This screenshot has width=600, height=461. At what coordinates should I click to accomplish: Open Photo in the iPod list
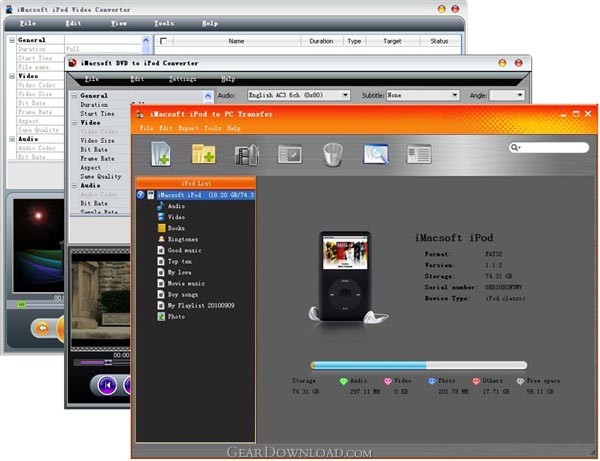[171, 316]
